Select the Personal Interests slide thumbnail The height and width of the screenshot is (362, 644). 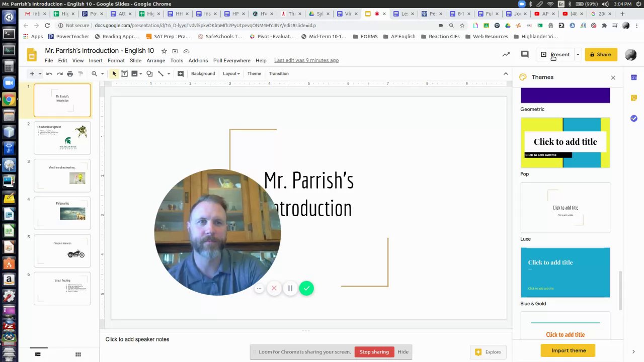62,251
